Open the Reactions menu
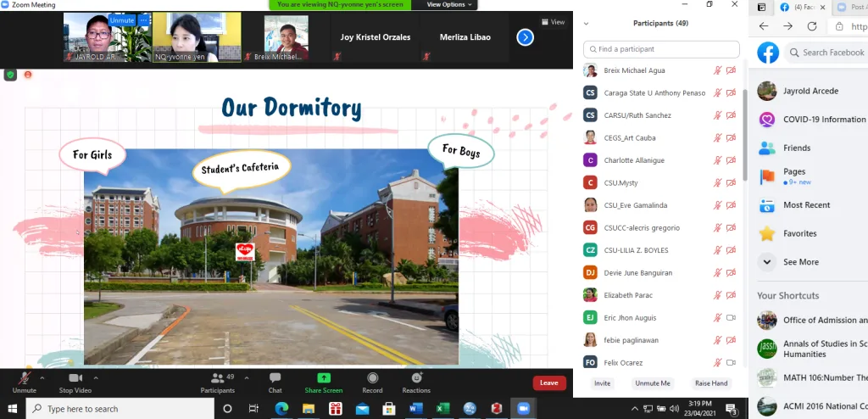 pyautogui.click(x=416, y=378)
